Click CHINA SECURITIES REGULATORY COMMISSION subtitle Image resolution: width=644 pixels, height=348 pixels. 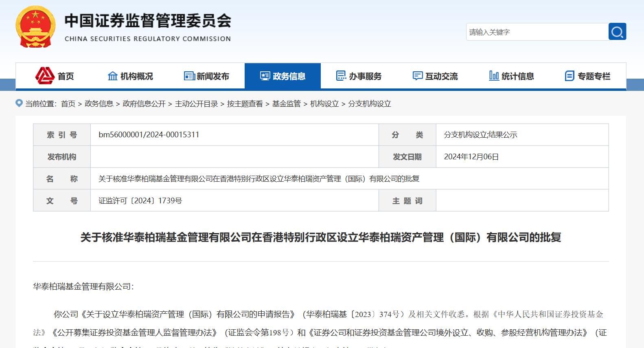click(148, 39)
